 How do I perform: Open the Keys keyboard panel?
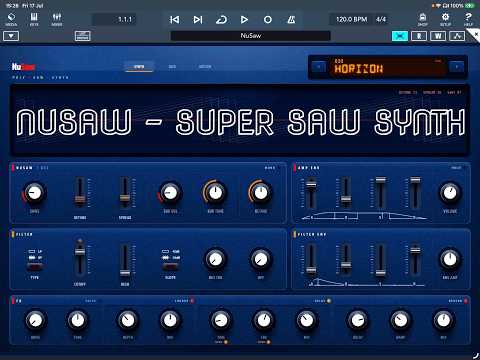coord(34,19)
